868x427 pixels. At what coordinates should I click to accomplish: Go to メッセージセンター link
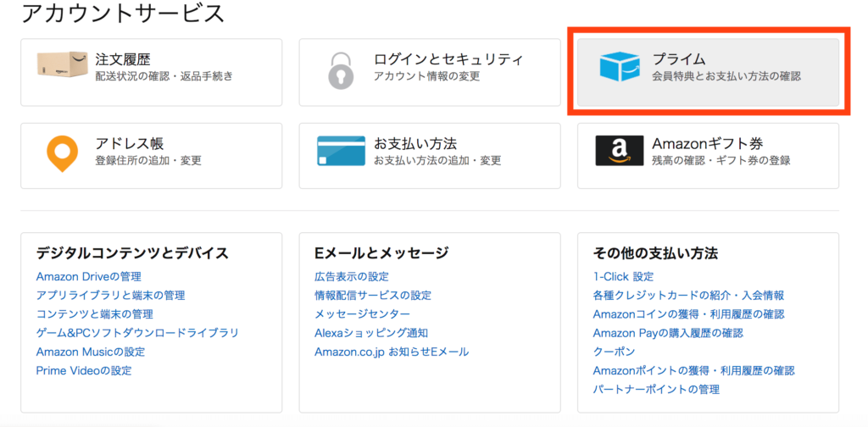click(362, 314)
